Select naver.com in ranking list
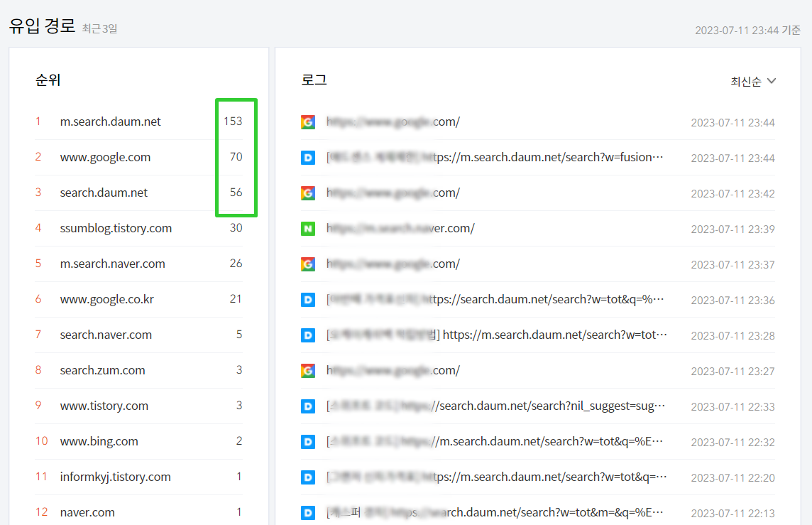The width and height of the screenshot is (812, 525). [x=87, y=512]
